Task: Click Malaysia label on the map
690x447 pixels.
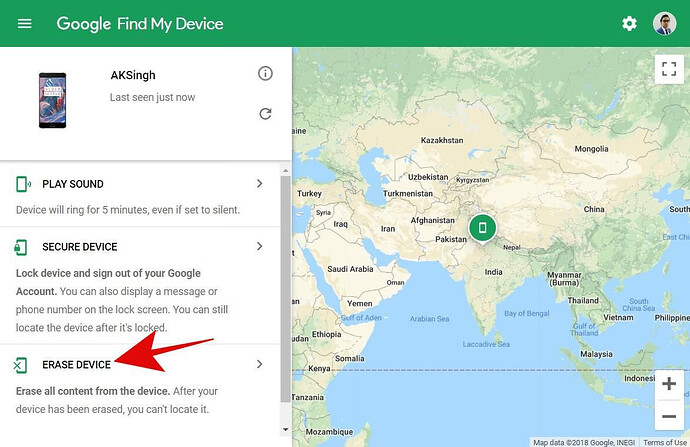Action: (596, 354)
